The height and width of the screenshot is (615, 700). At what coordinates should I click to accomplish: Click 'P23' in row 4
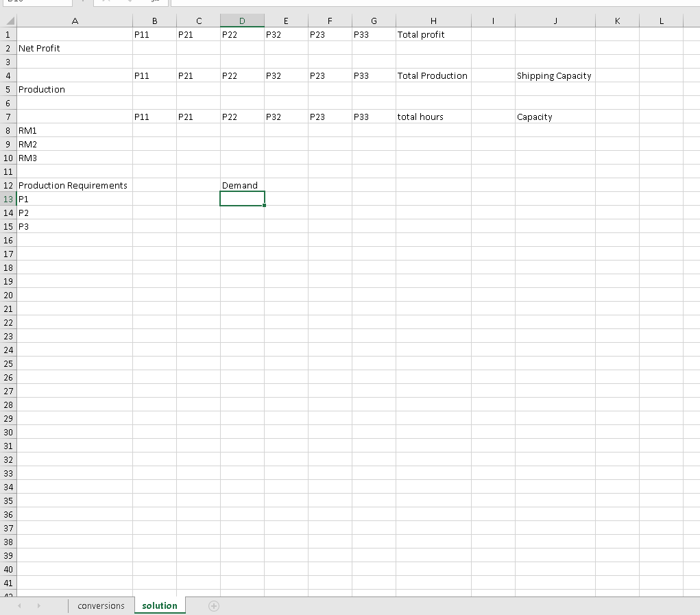pyautogui.click(x=330, y=75)
